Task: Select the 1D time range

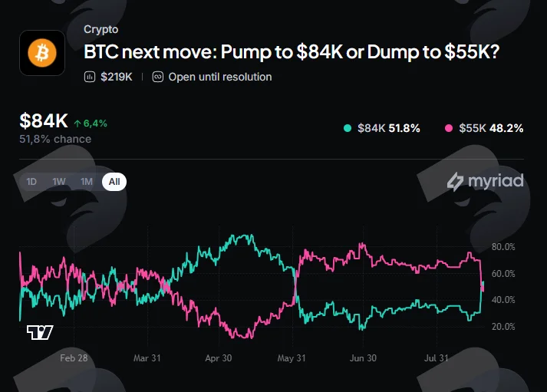Action: tap(31, 182)
